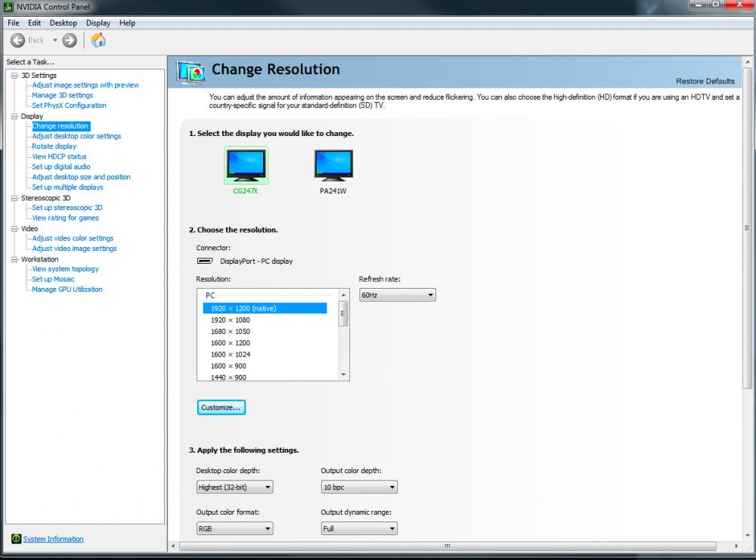Open the Desktop menu
756x560 pixels.
click(x=64, y=23)
